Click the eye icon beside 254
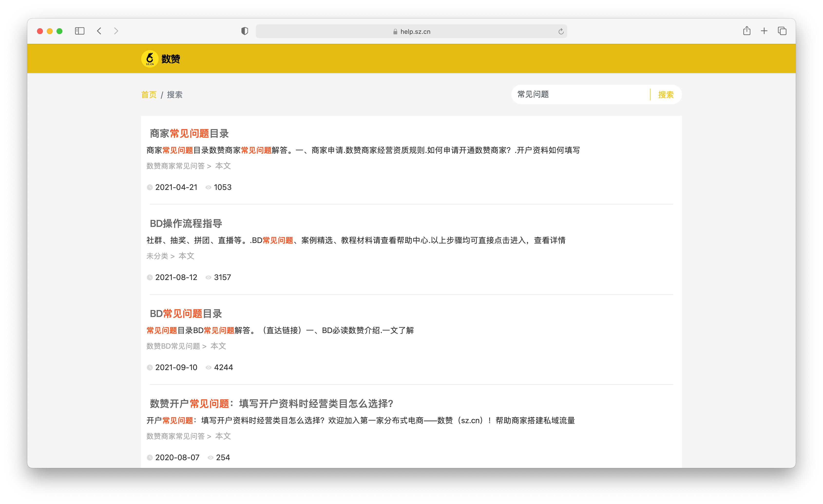 [211, 458]
